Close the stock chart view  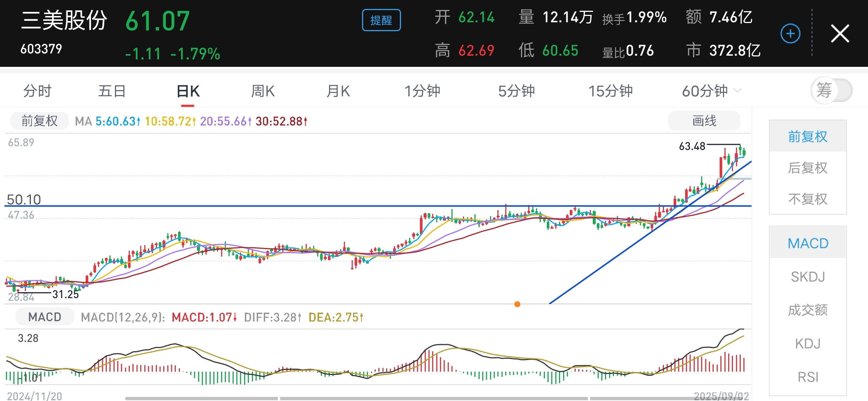point(840,34)
